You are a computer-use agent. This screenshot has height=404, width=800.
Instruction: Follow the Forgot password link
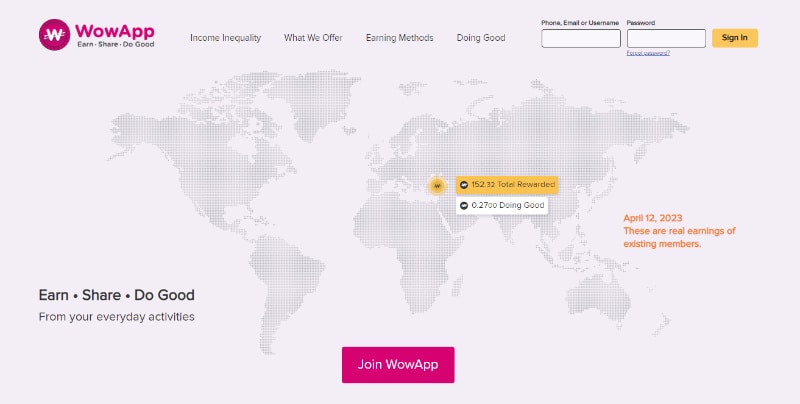648,53
